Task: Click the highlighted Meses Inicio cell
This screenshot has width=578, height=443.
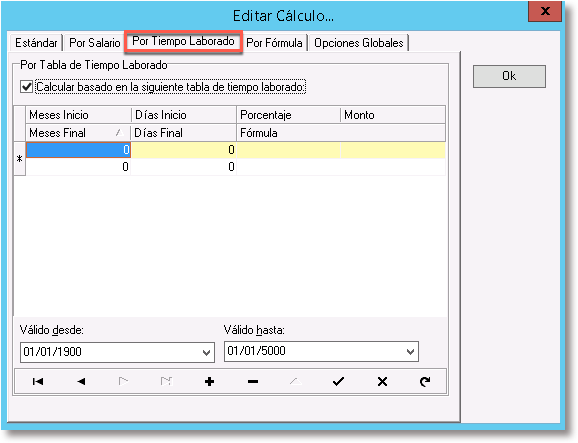Action: click(78, 150)
